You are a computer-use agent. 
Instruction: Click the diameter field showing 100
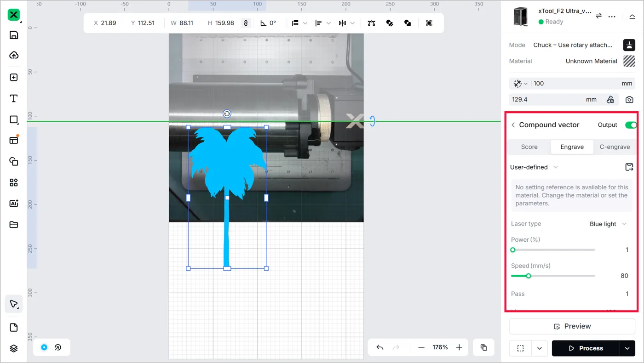tap(583, 84)
